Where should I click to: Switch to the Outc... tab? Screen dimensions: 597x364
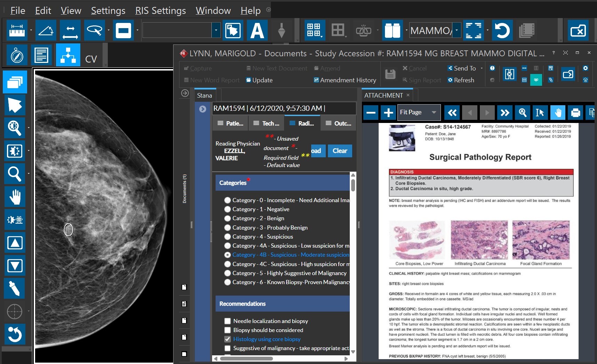338,123
